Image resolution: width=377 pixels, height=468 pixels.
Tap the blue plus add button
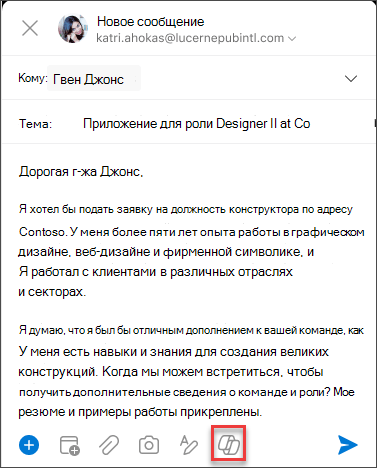(x=29, y=445)
